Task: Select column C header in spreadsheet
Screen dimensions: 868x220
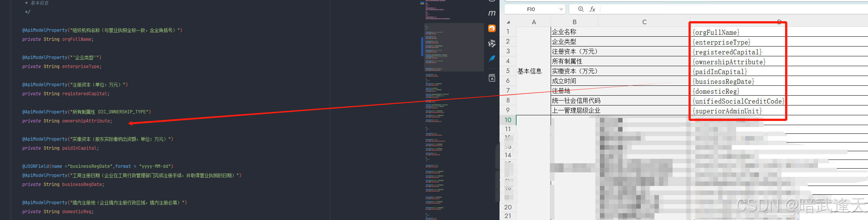Action: [x=644, y=22]
